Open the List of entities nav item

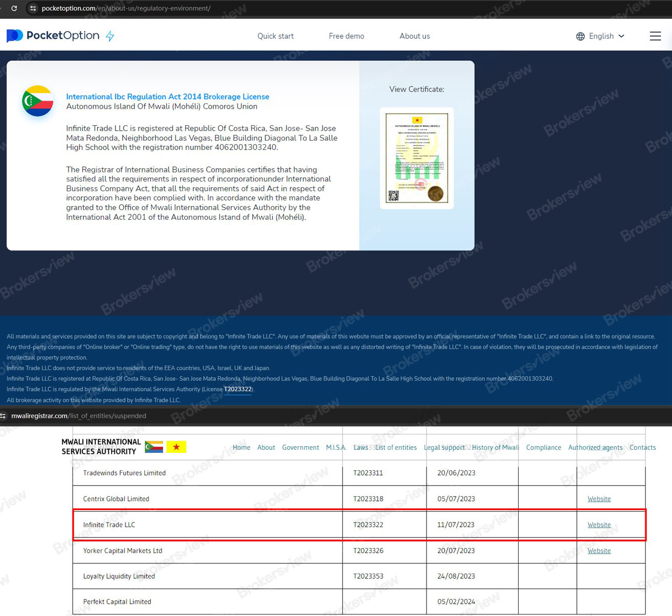[396, 447]
